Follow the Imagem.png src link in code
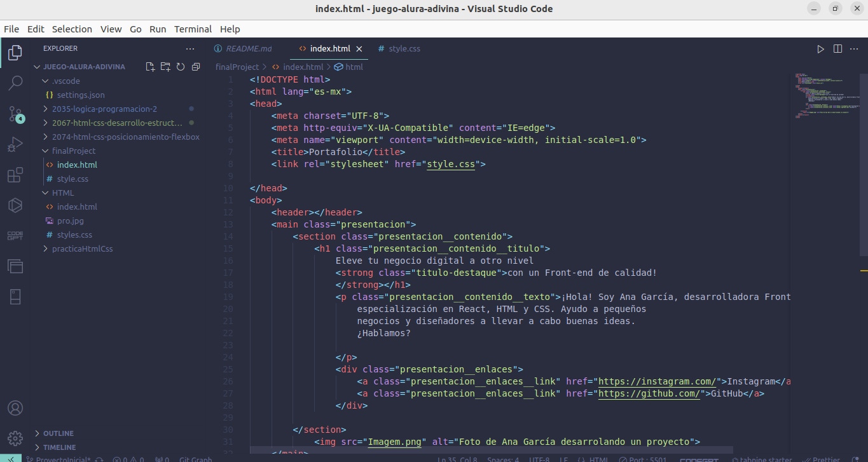Viewport: 868px width, 462px height. coord(395,442)
